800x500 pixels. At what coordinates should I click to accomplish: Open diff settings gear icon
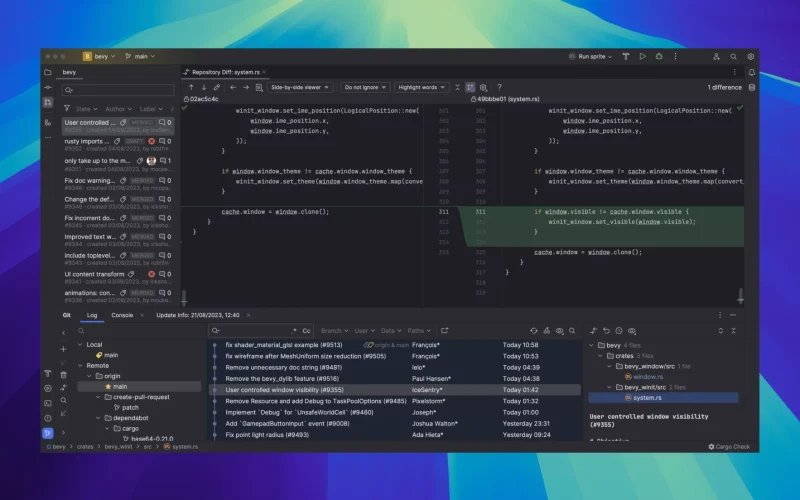coord(483,87)
